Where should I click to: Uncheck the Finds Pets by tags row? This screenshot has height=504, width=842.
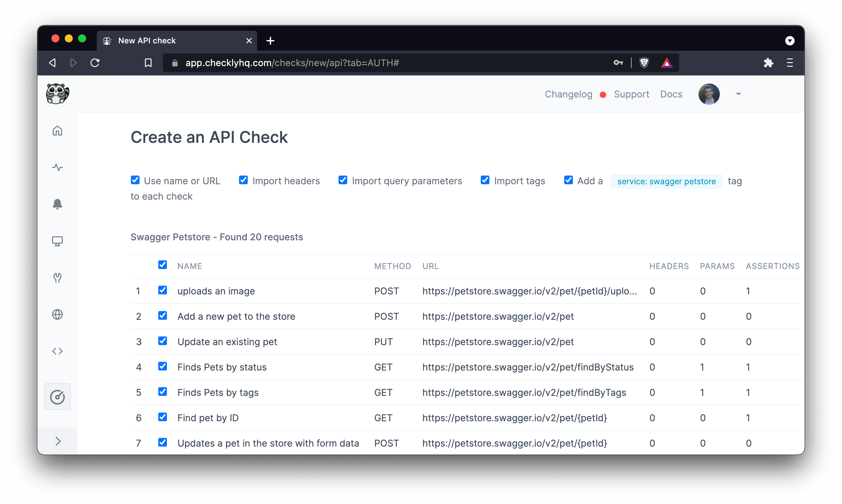163,392
